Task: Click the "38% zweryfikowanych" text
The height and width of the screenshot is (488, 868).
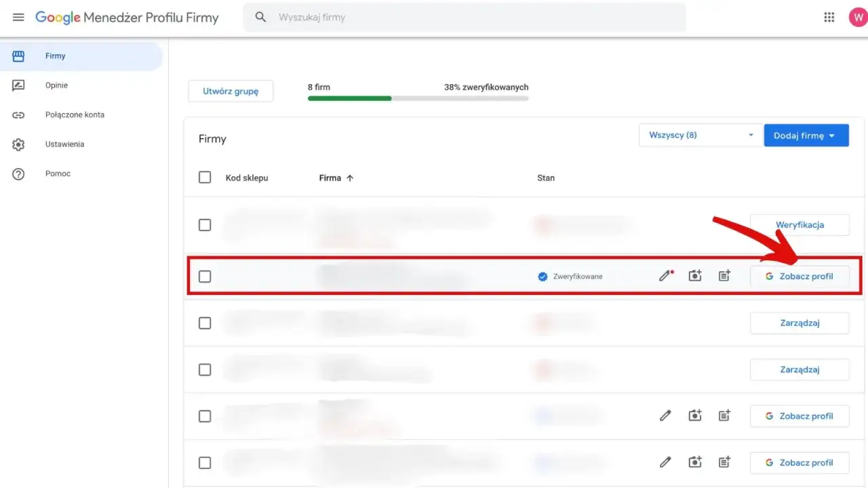Action: coord(486,87)
